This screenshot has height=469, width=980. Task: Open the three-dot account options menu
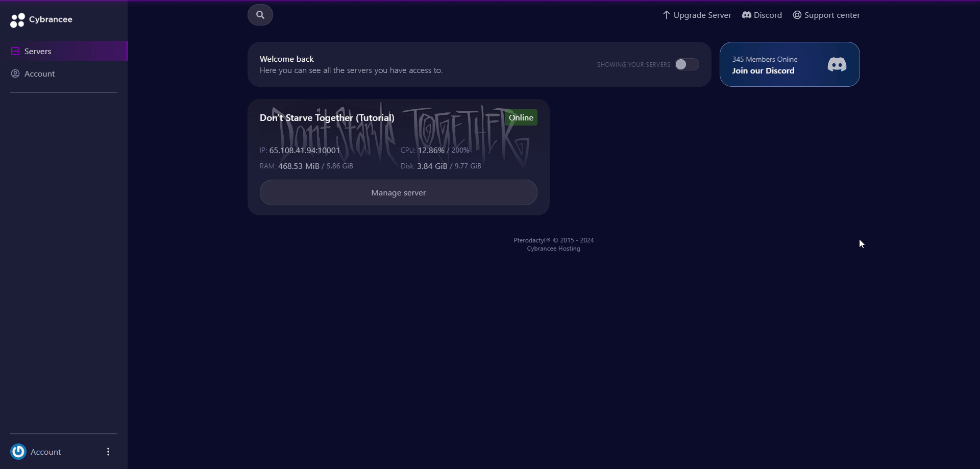108,452
